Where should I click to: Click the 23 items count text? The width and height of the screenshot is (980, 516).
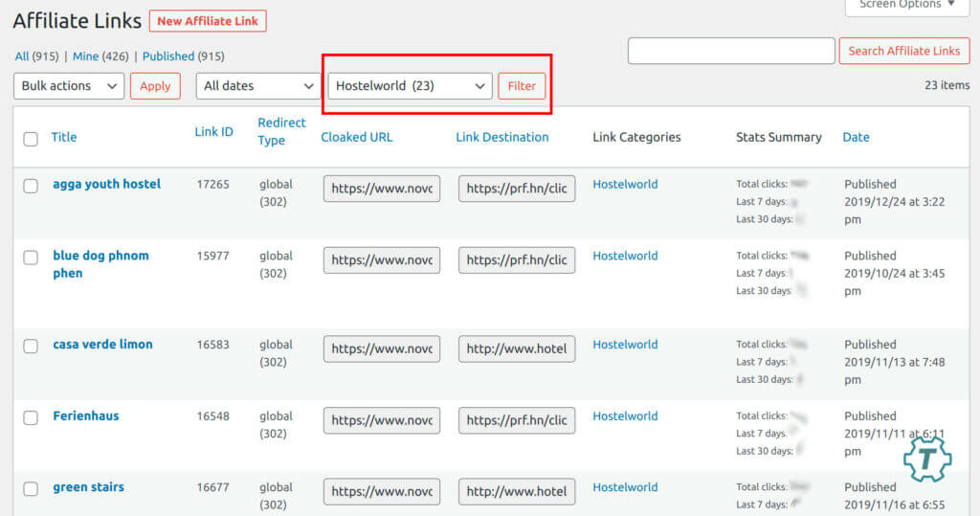click(x=947, y=85)
